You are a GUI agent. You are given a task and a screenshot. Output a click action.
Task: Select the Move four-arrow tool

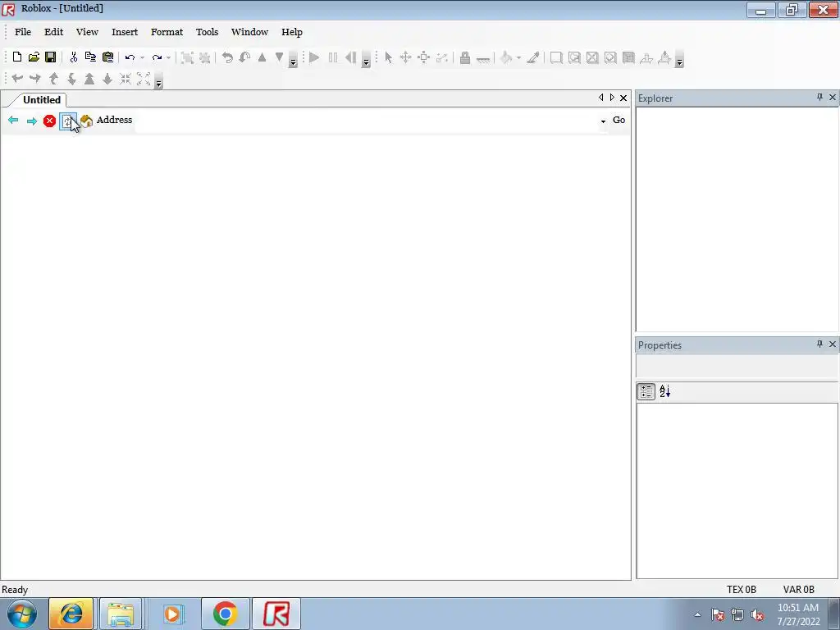click(405, 57)
